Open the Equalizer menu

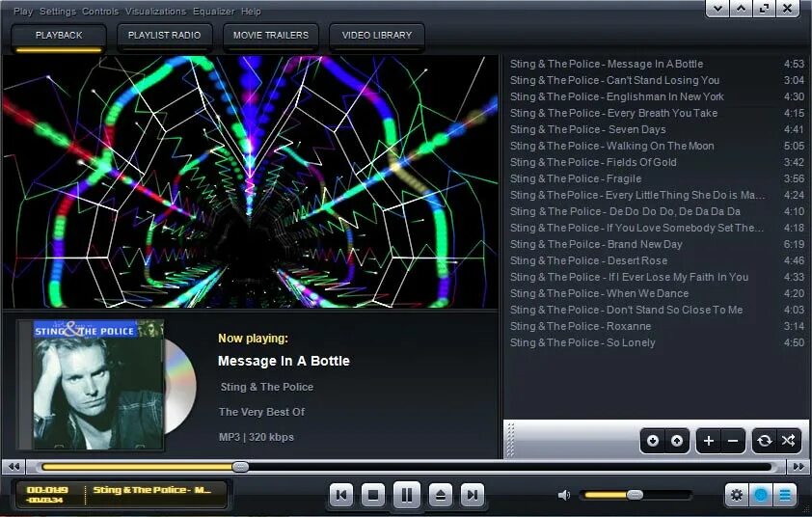click(213, 11)
